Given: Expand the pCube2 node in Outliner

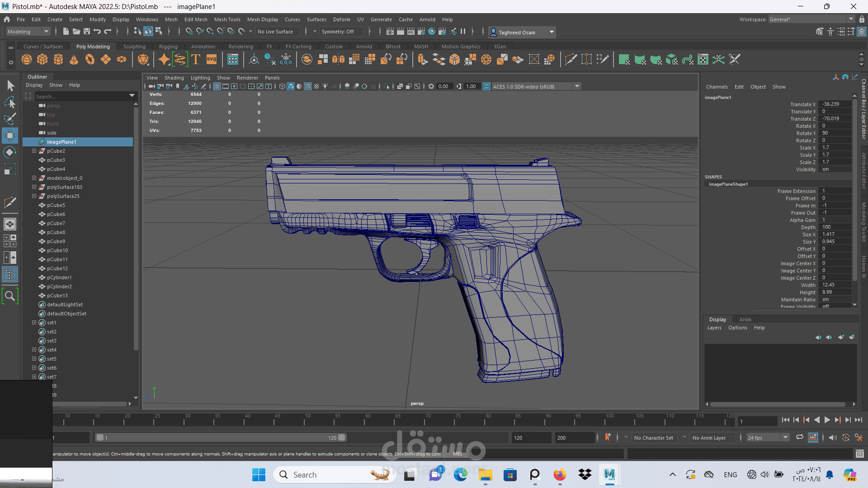Looking at the screenshot, I should pyautogui.click(x=34, y=151).
